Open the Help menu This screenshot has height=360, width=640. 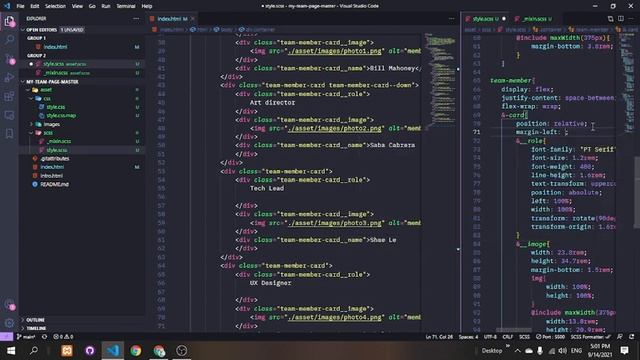[x=147, y=6]
